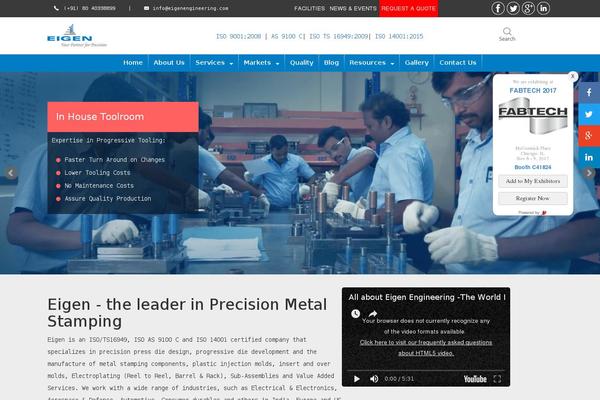Open the Facilities link
The image size is (600, 400).
click(310, 8)
